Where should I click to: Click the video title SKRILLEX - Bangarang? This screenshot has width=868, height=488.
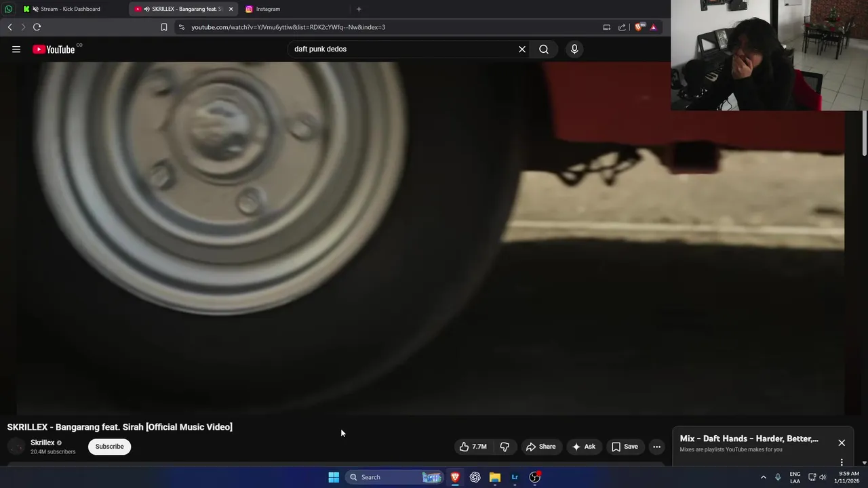click(120, 427)
